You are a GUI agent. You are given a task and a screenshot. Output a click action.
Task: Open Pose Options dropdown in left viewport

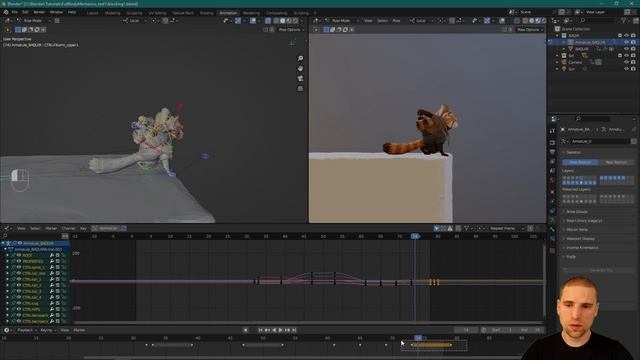coord(291,30)
